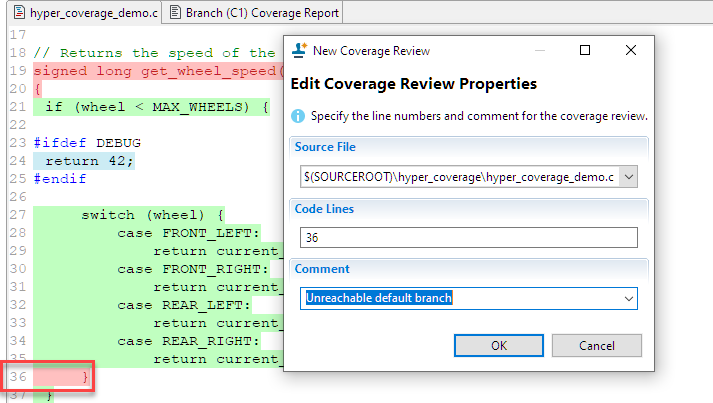Click the Source File path combo box text
This screenshot has height=403, width=713.
point(459,177)
